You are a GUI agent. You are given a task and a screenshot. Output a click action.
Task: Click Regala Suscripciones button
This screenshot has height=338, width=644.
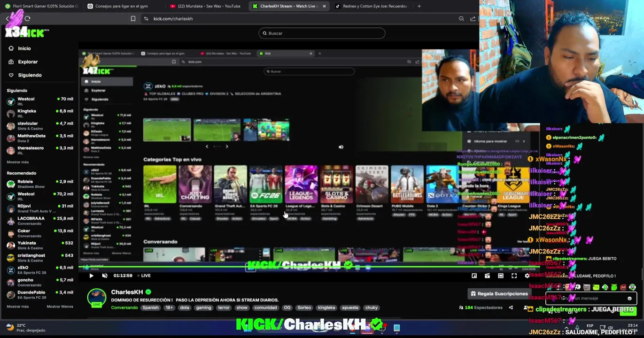click(499, 294)
